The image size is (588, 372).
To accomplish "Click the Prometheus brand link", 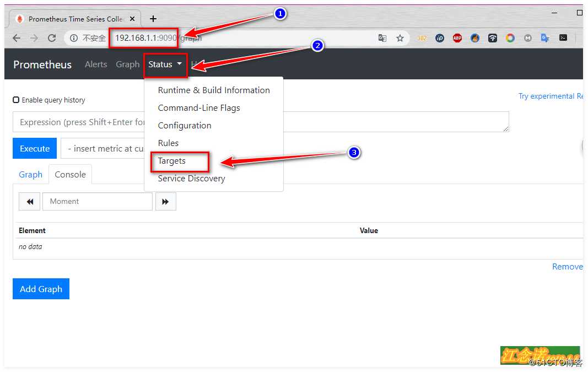I will pos(42,64).
